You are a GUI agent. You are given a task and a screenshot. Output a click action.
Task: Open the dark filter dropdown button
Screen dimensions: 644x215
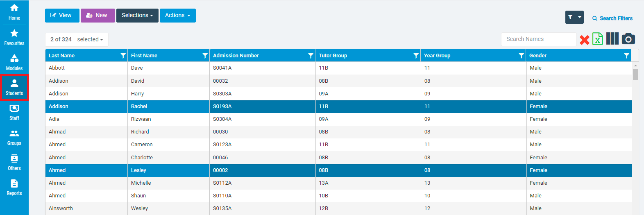pyautogui.click(x=574, y=17)
